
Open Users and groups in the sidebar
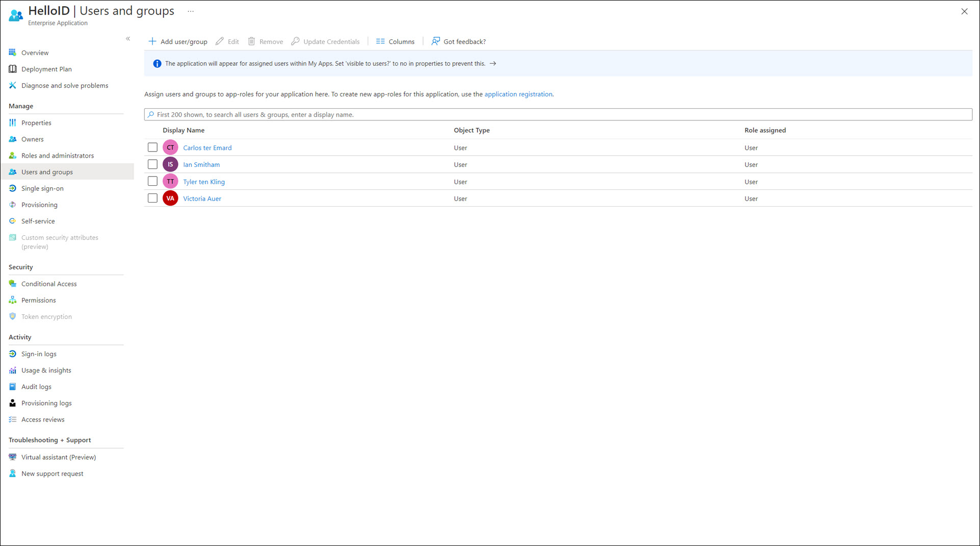[67, 172]
